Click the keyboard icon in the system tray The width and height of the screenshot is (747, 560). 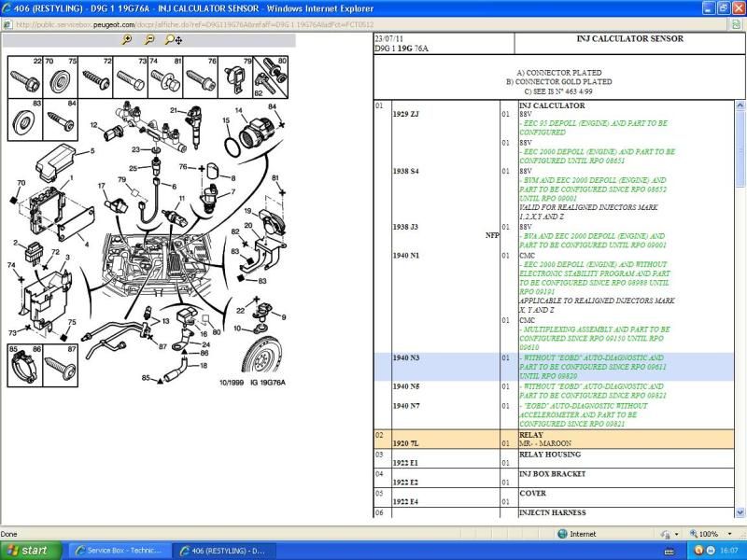[668, 551]
